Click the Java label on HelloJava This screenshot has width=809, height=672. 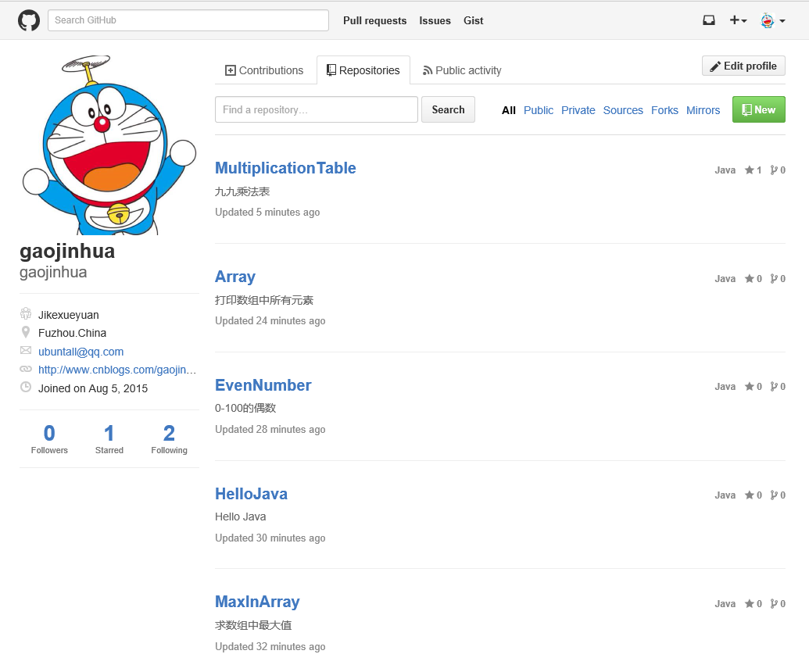point(725,495)
